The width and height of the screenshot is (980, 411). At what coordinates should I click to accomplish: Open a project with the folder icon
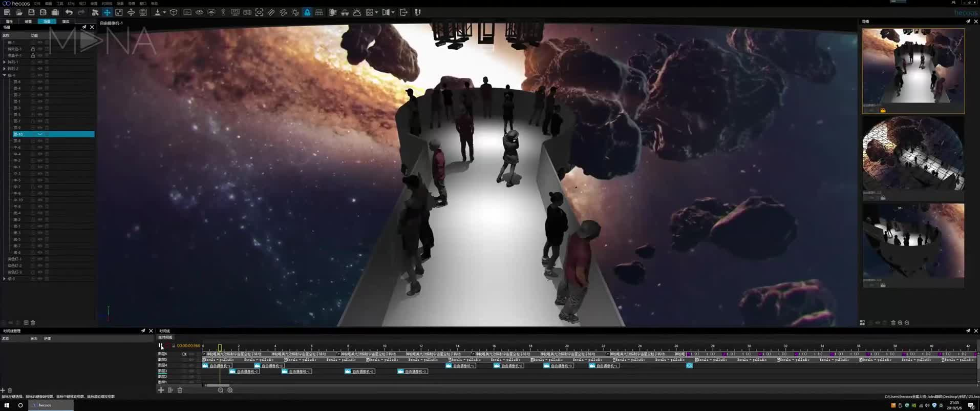tap(19, 12)
